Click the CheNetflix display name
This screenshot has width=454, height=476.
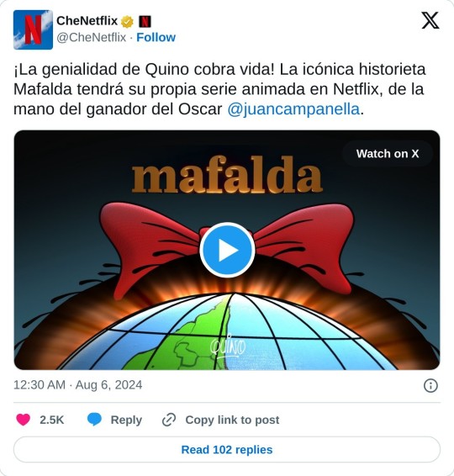click(x=87, y=21)
